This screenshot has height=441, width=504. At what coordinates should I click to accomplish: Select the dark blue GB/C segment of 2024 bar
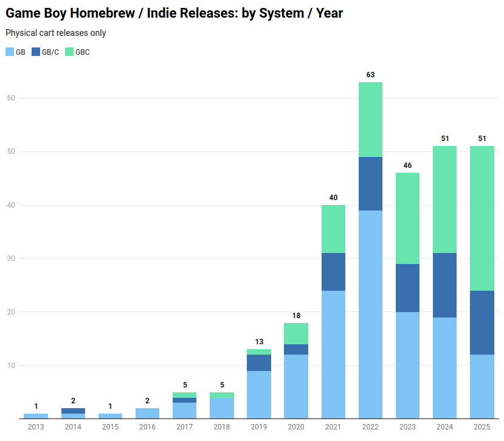[x=444, y=285]
